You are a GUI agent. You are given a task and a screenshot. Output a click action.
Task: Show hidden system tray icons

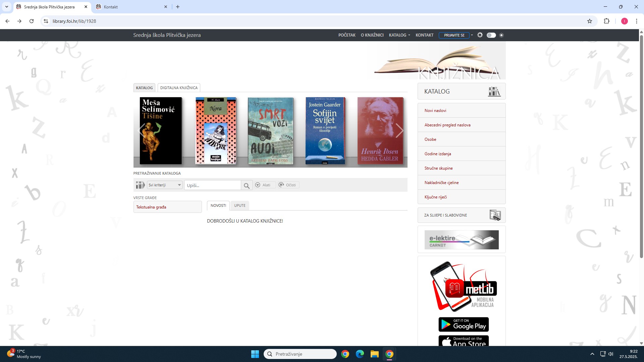(x=592, y=354)
